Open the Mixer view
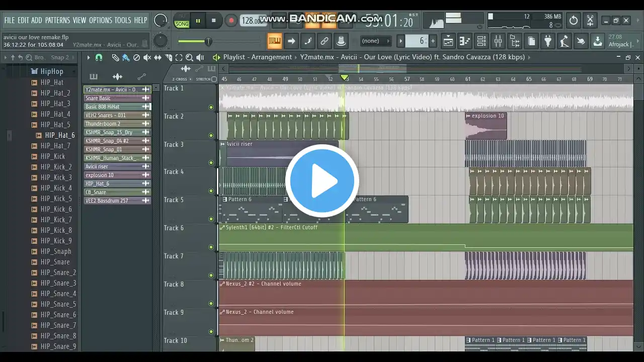 pos(498,41)
